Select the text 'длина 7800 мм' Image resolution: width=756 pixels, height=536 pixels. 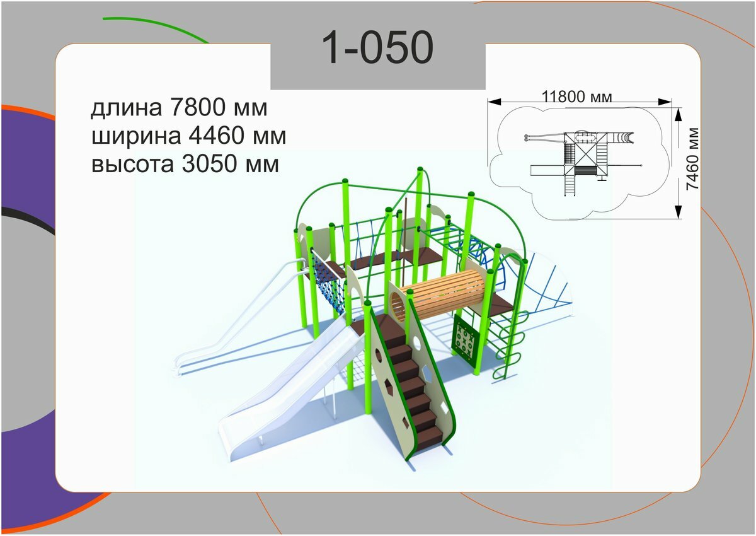pyautogui.click(x=180, y=108)
